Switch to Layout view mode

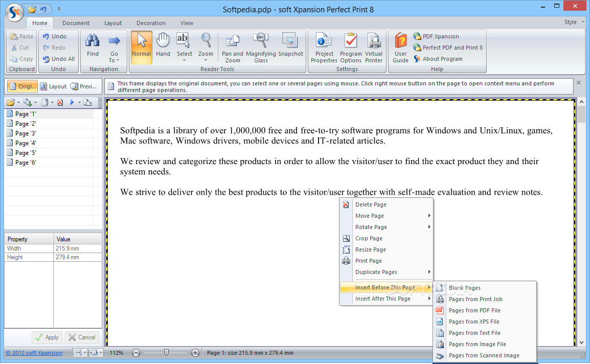pyautogui.click(x=54, y=86)
